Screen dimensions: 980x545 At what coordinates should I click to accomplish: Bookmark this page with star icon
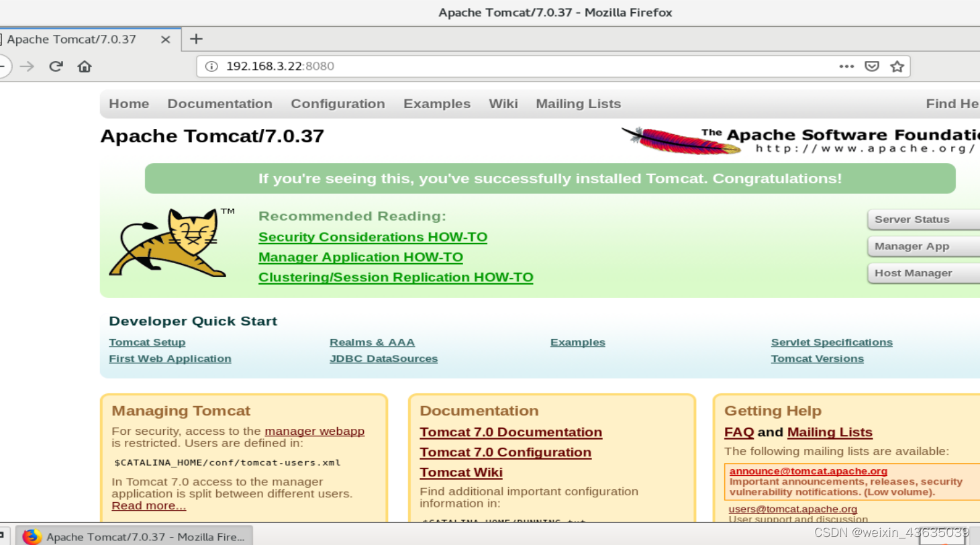coord(897,66)
